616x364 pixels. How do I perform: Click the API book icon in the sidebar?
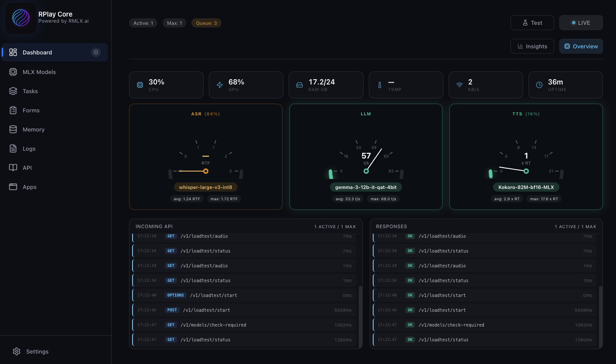pos(13,168)
